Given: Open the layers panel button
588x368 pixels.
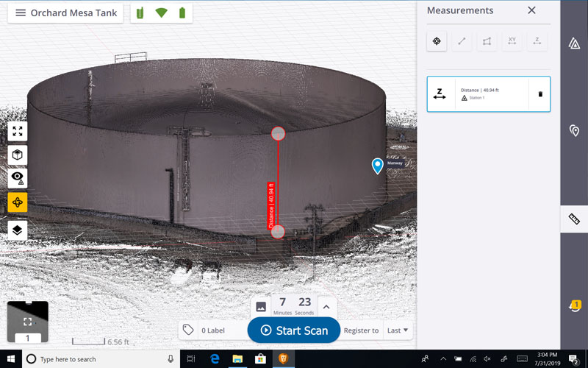Looking at the screenshot, I should tap(18, 230).
